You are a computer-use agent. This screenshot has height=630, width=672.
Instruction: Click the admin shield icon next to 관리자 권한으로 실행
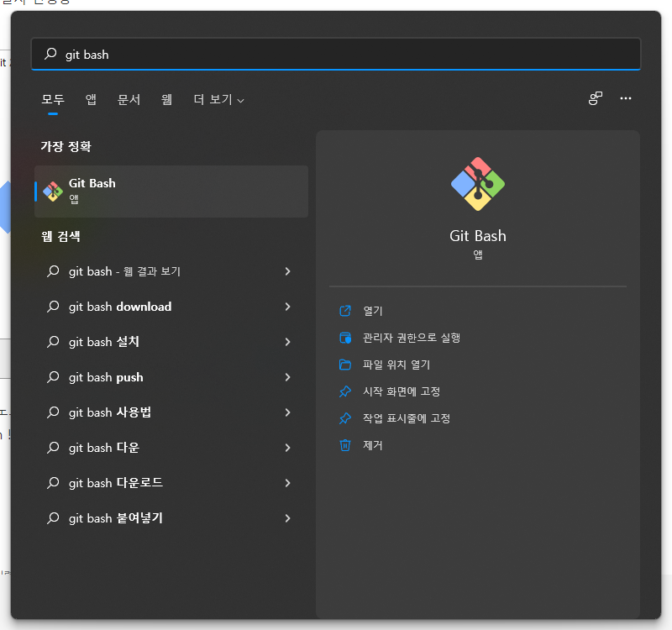(345, 338)
